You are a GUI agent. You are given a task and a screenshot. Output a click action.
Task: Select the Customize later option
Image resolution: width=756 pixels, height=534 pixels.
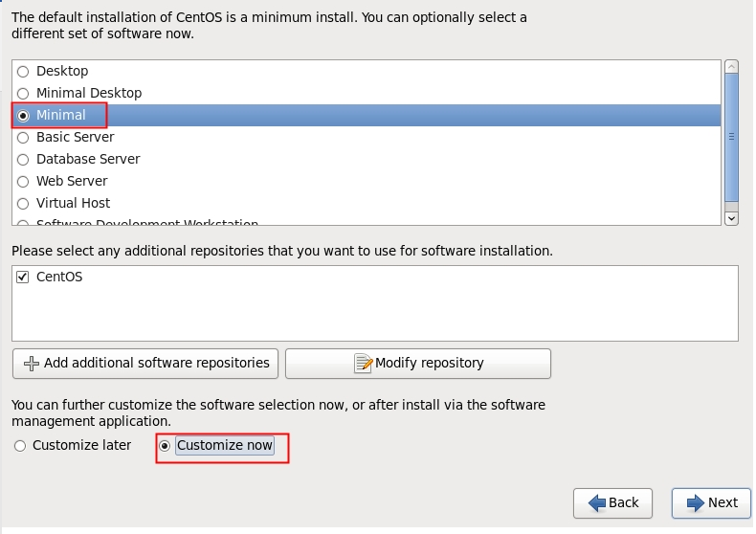20,446
